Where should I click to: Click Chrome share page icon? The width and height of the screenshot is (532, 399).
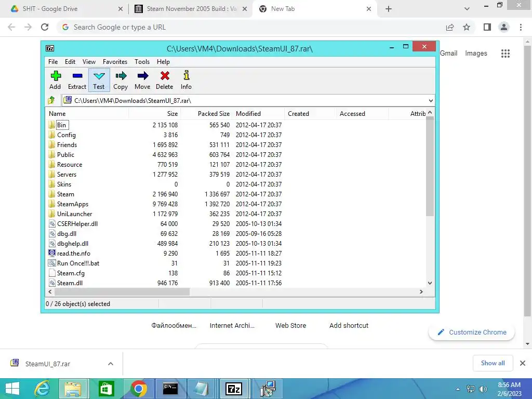tap(450, 27)
